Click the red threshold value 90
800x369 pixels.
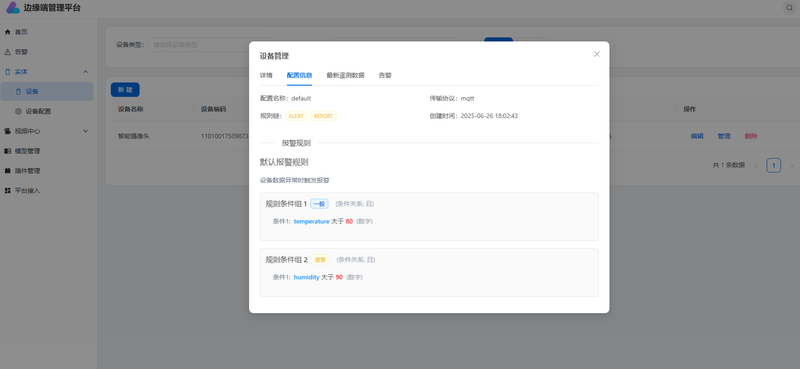tap(339, 277)
